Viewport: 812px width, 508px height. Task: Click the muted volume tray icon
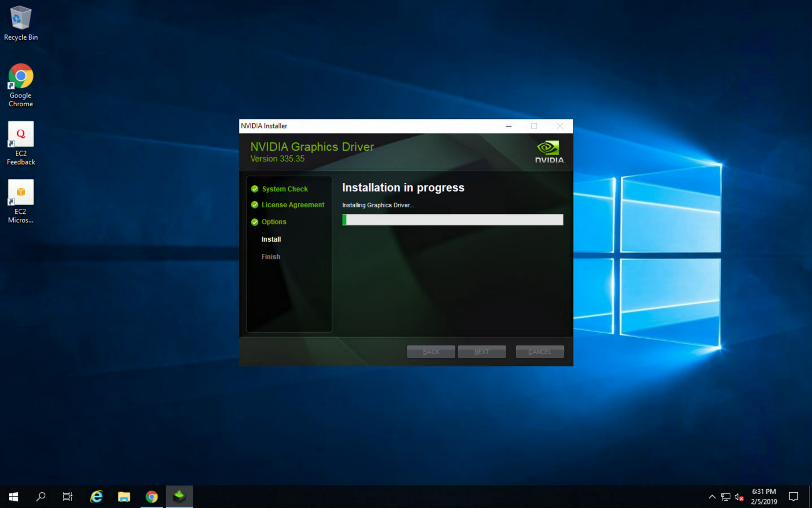click(x=739, y=497)
